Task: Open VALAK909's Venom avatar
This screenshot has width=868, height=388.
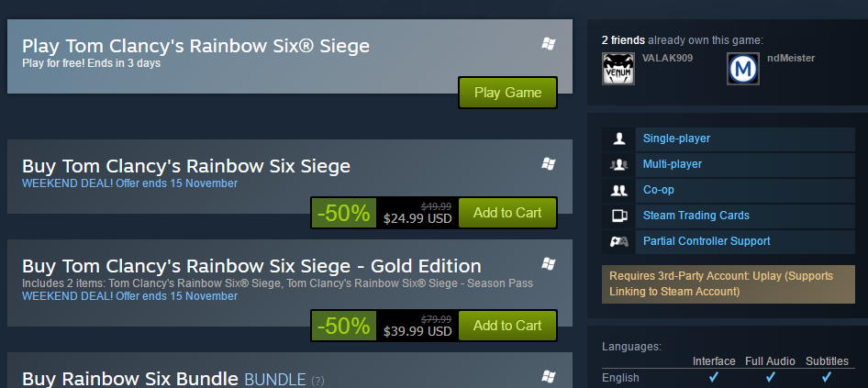Action: click(x=618, y=69)
